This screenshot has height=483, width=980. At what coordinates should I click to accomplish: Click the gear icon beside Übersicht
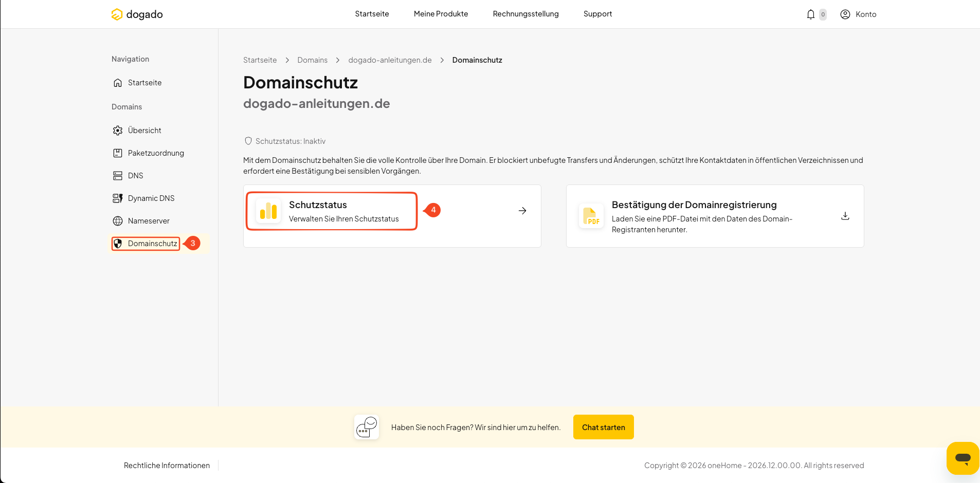(x=118, y=131)
